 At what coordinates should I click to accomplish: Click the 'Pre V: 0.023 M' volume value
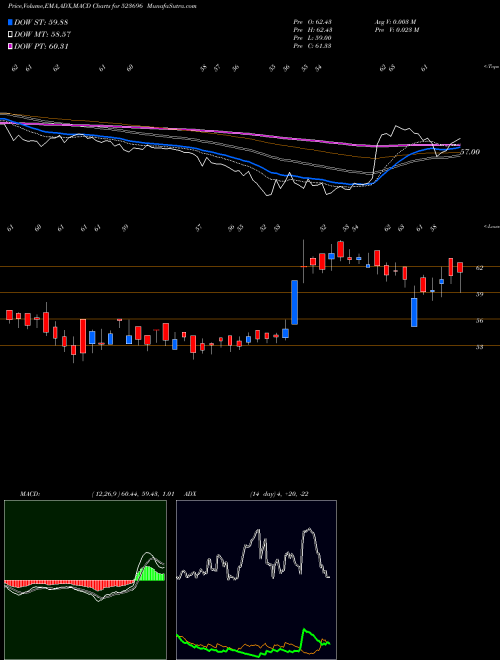click(396, 30)
